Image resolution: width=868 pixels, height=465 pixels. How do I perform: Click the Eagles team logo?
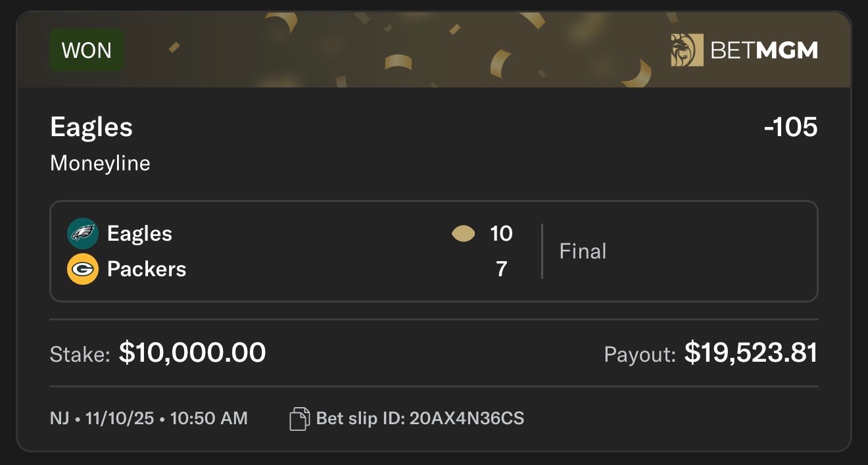tap(83, 233)
